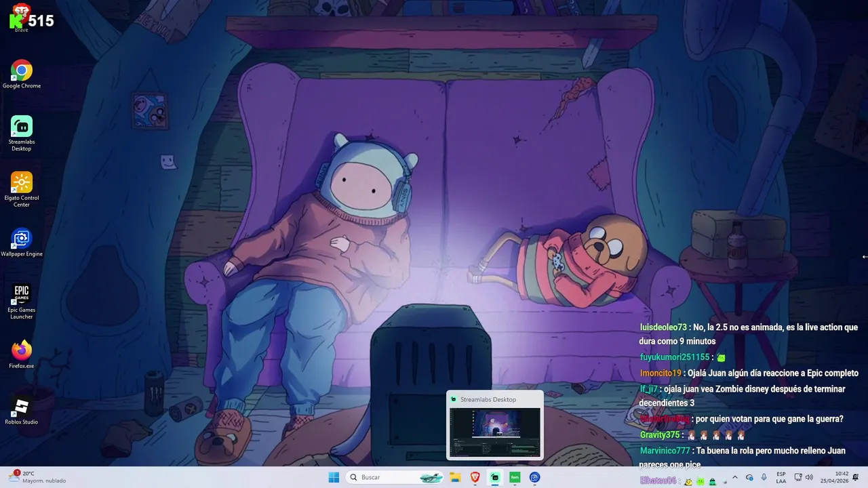Viewport: 868px width, 488px height.
Task: Open the blue round taskbar app
Action: (x=534, y=477)
